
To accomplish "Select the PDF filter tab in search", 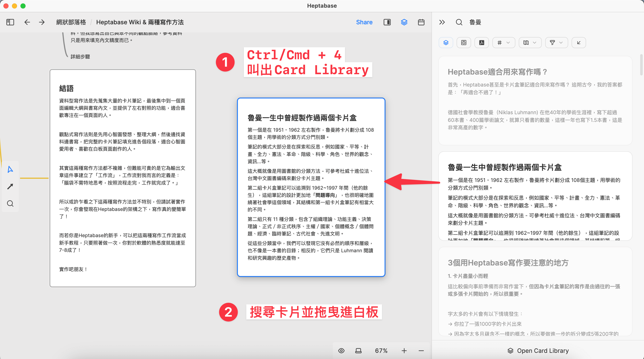I will (482, 43).
